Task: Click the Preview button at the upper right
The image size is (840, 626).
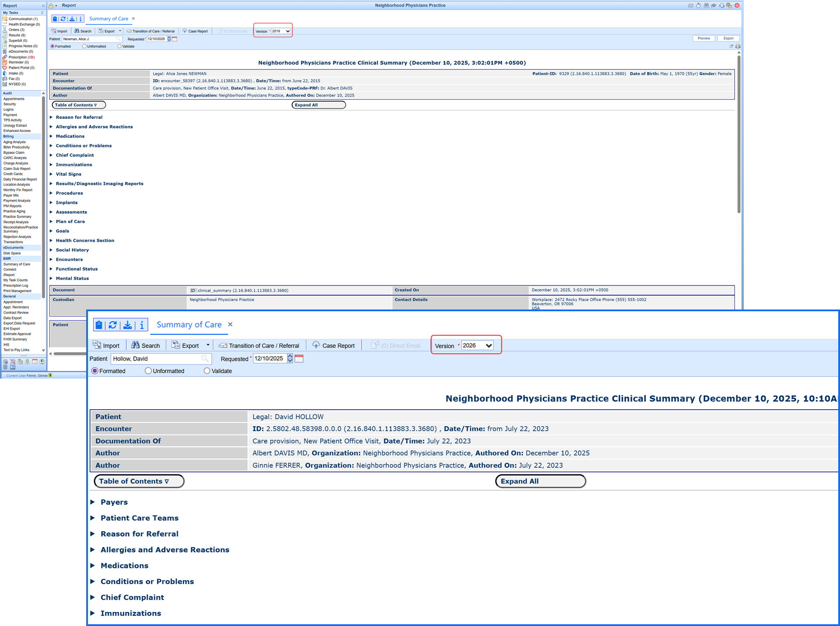Action: point(703,38)
